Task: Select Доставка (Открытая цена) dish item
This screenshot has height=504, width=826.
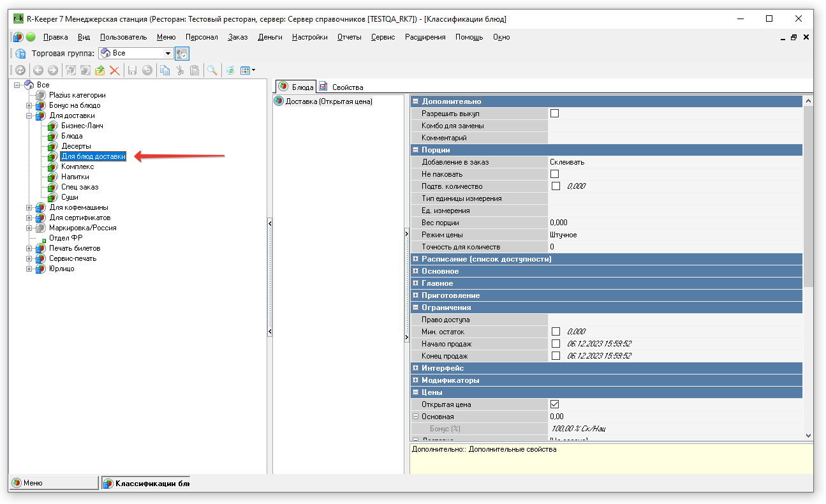Action: coord(328,101)
